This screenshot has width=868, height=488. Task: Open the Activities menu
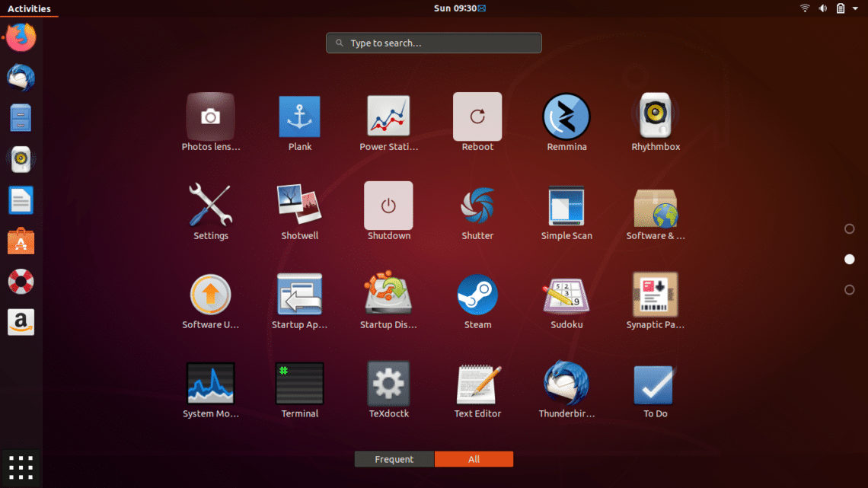click(x=29, y=8)
